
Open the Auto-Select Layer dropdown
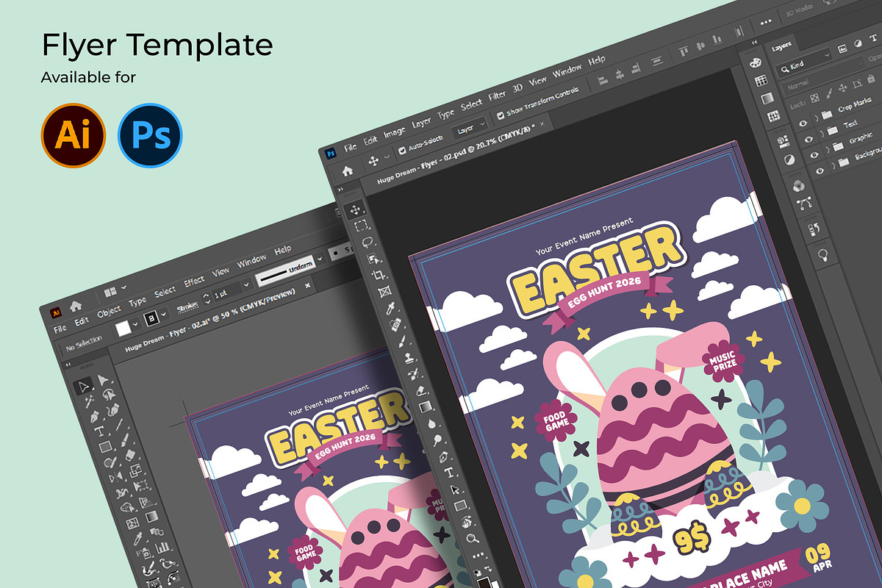[469, 128]
